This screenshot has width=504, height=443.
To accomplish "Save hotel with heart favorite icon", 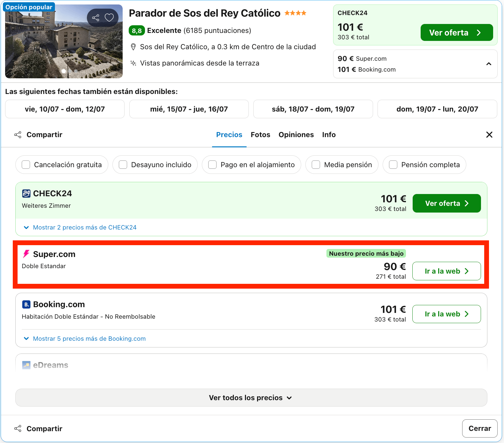I will [109, 18].
